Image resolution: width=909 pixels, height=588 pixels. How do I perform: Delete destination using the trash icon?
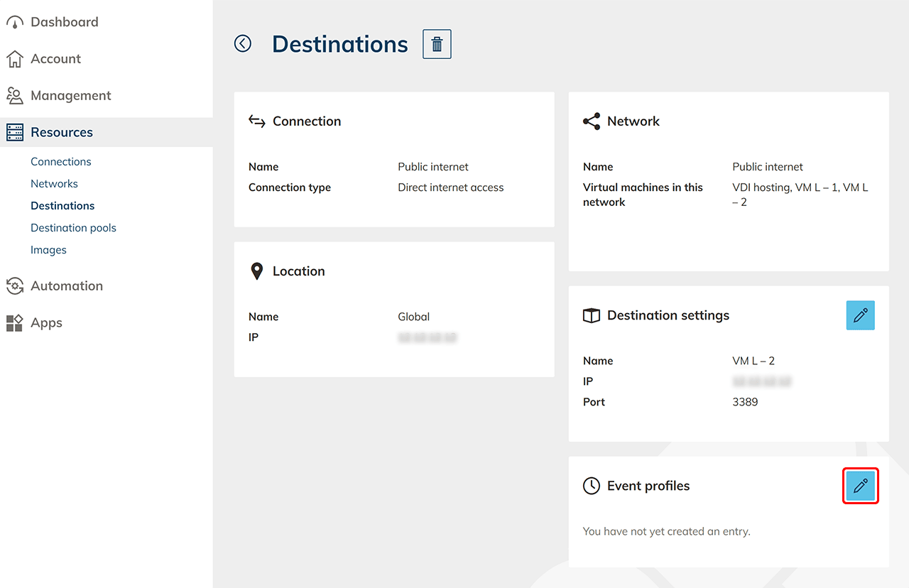click(x=437, y=44)
